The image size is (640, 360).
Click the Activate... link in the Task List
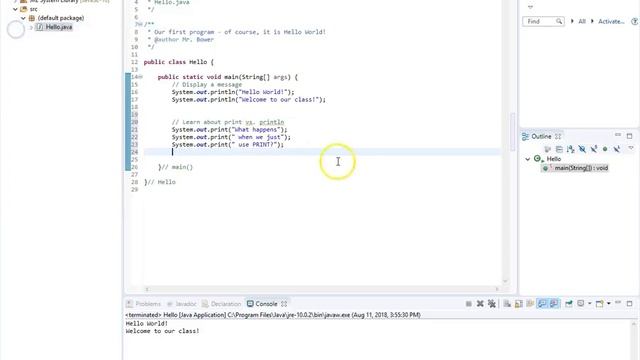click(611, 21)
